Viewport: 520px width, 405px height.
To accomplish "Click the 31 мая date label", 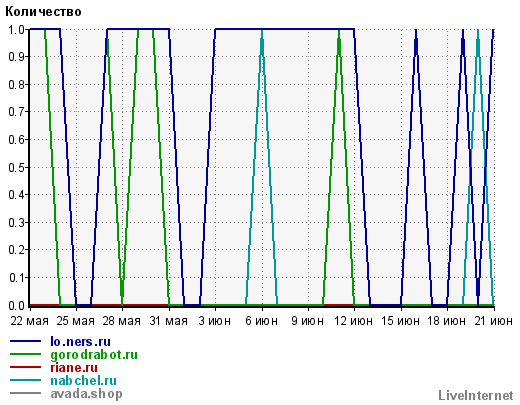I will click(168, 321).
